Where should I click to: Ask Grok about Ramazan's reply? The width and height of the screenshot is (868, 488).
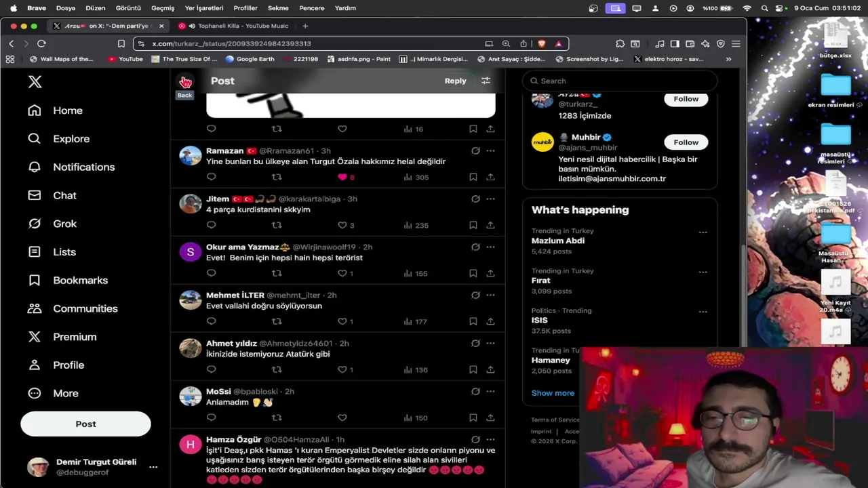475,150
